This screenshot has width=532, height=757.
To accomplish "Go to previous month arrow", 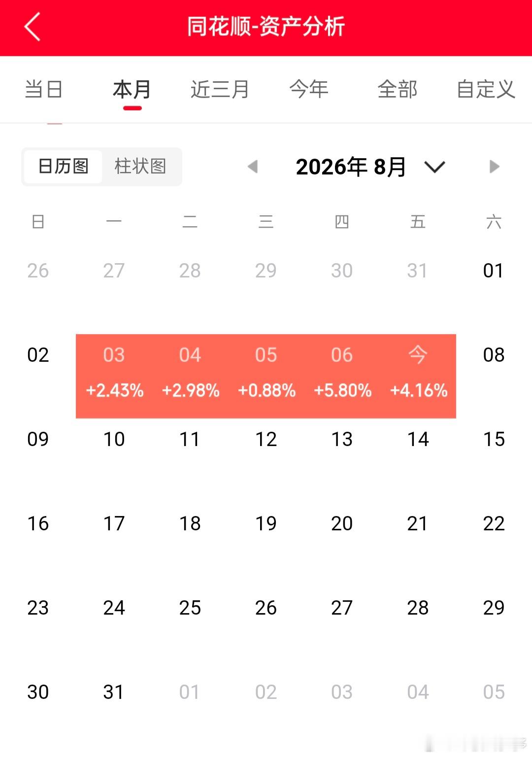I will (x=253, y=167).
